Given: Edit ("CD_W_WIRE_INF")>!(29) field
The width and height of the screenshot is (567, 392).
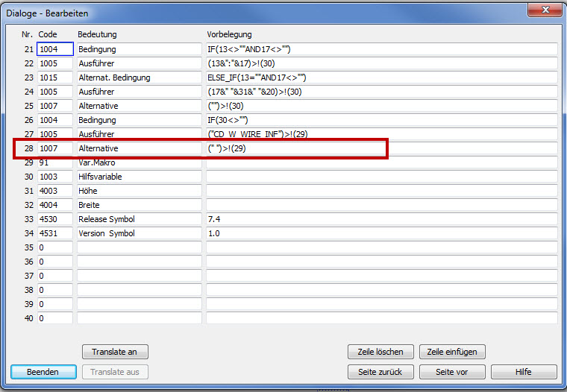Looking at the screenshot, I should (382, 134).
